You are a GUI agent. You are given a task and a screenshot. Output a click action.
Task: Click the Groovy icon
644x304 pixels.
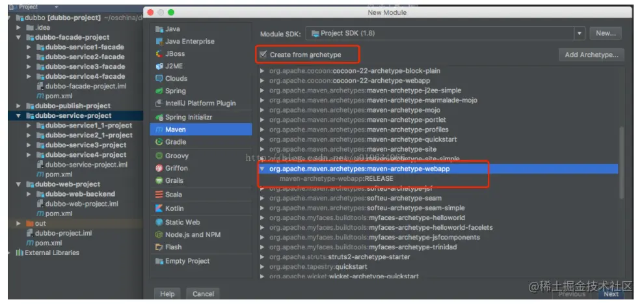click(x=159, y=156)
